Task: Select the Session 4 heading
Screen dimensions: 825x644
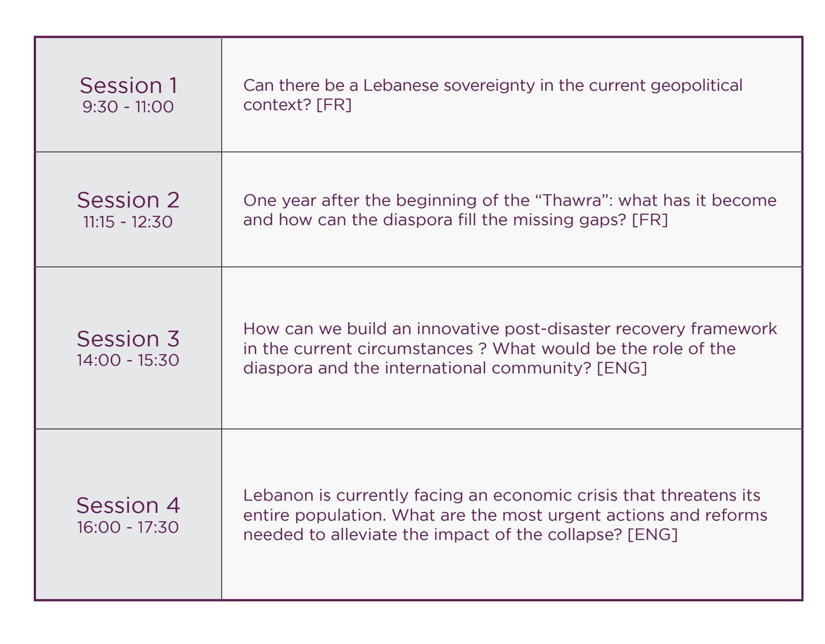Action: [128, 505]
